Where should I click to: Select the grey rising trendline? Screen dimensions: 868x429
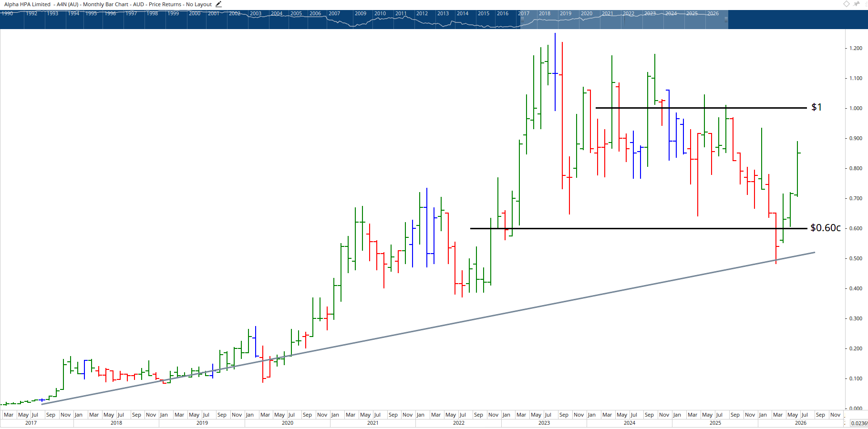428,328
